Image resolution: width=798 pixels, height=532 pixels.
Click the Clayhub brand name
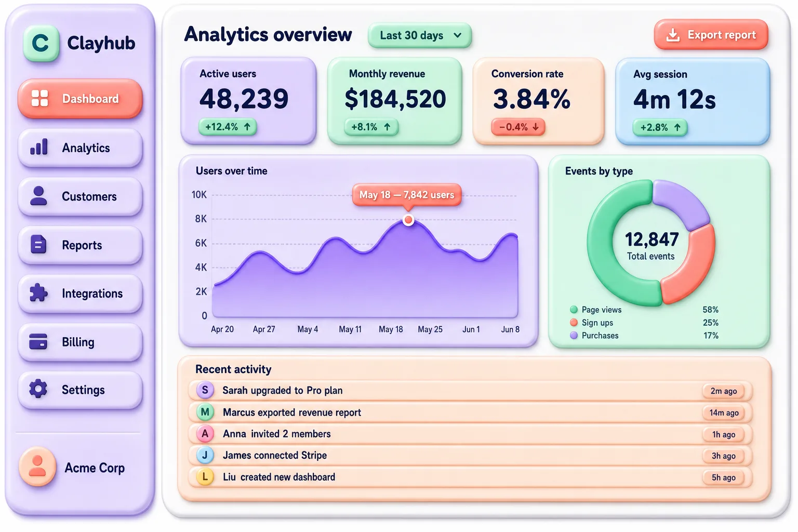(x=101, y=43)
